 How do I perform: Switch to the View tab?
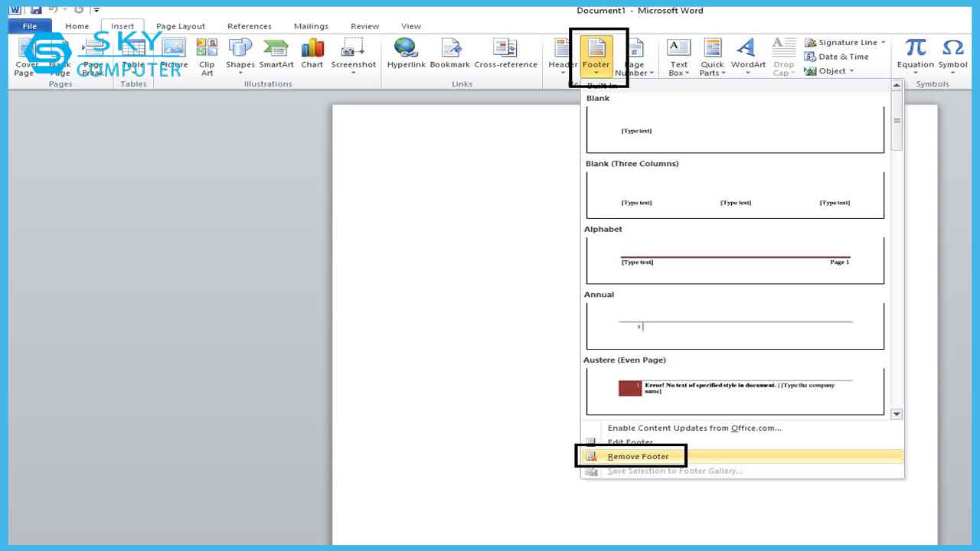(x=411, y=26)
